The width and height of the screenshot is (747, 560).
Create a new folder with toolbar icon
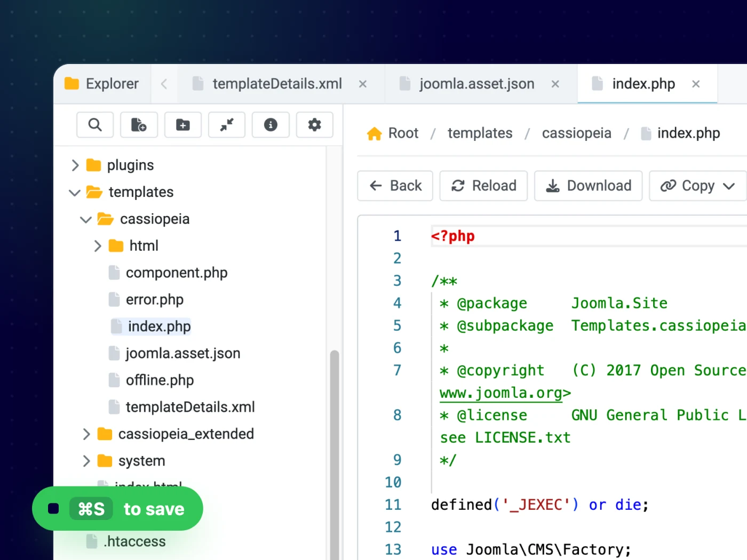(x=183, y=125)
